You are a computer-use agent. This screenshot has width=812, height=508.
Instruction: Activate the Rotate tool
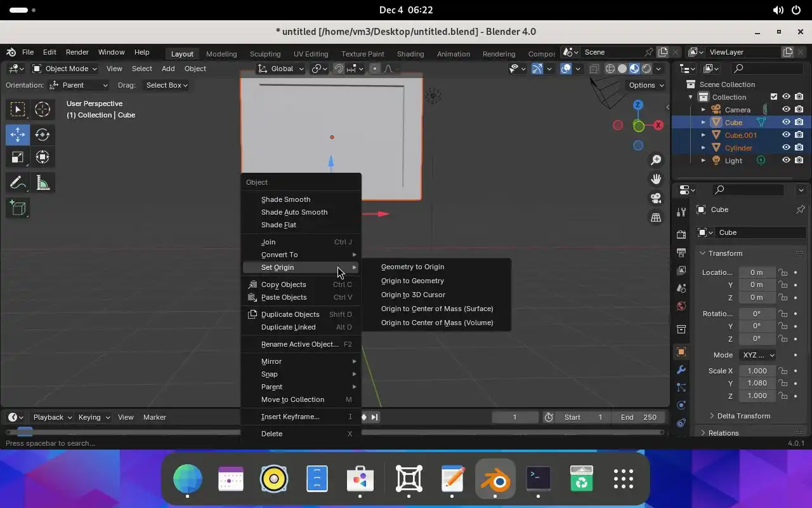(x=43, y=134)
